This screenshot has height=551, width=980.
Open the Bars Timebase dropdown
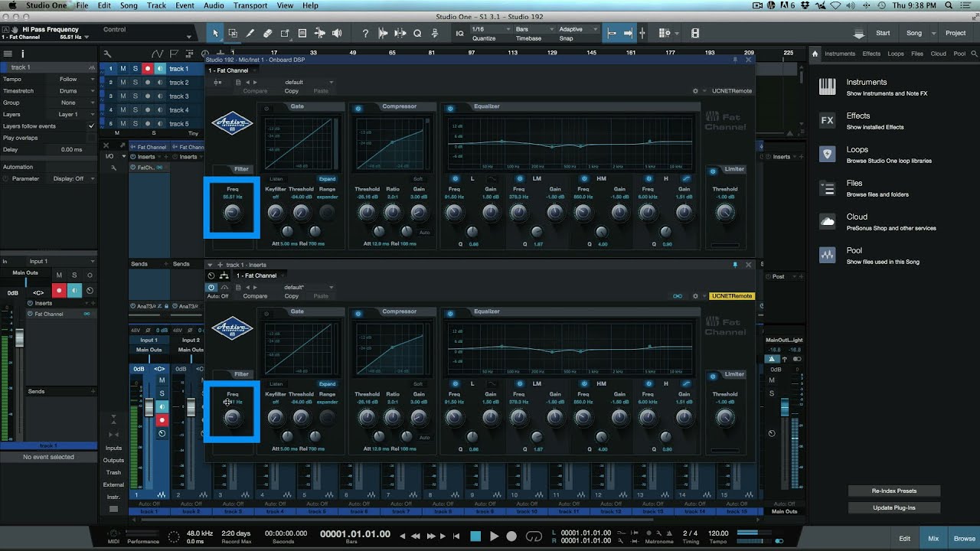[x=533, y=29]
